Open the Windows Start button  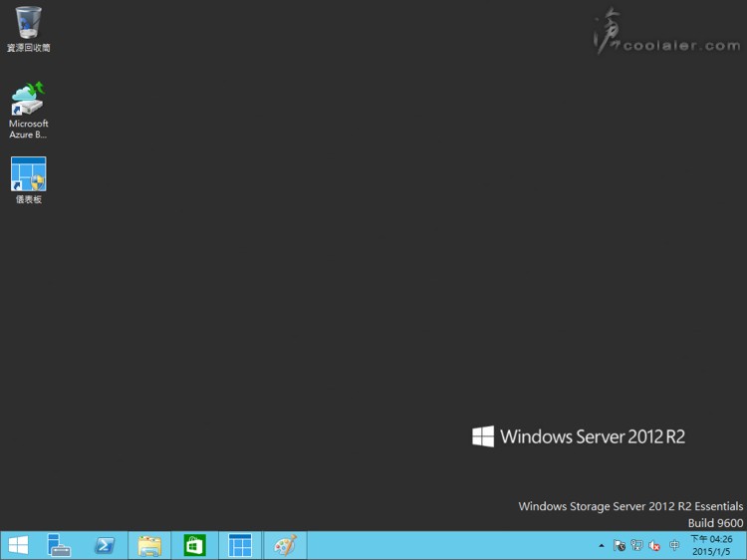[x=18, y=546]
